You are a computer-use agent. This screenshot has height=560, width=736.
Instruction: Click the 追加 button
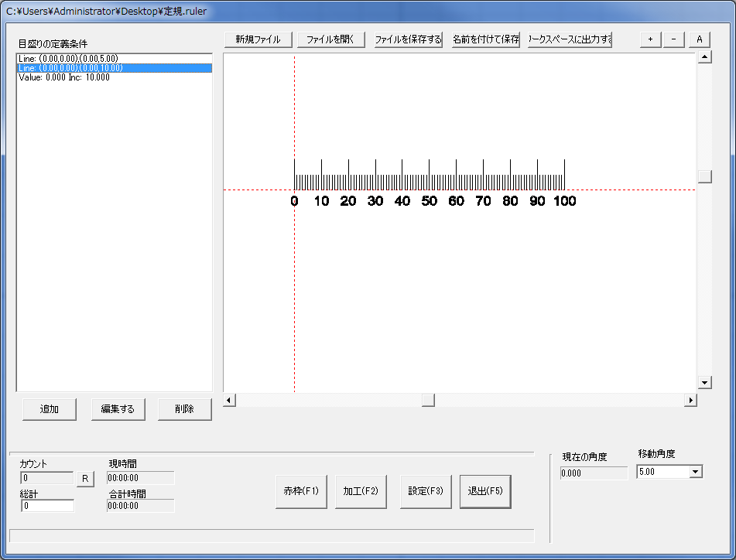[x=50, y=409]
